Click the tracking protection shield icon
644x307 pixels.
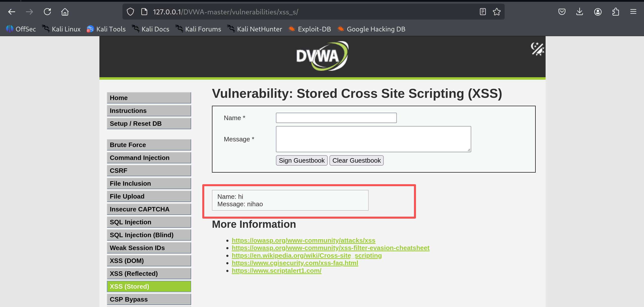130,12
